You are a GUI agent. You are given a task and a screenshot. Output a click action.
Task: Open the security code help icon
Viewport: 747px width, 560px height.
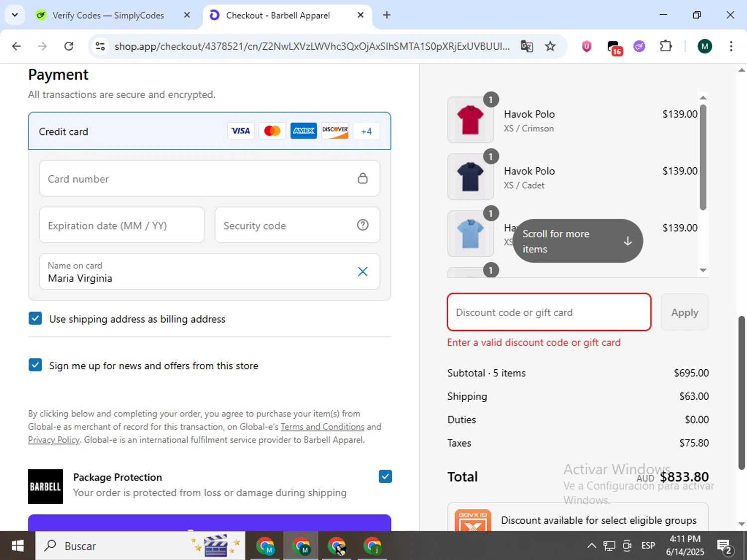(x=363, y=225)
